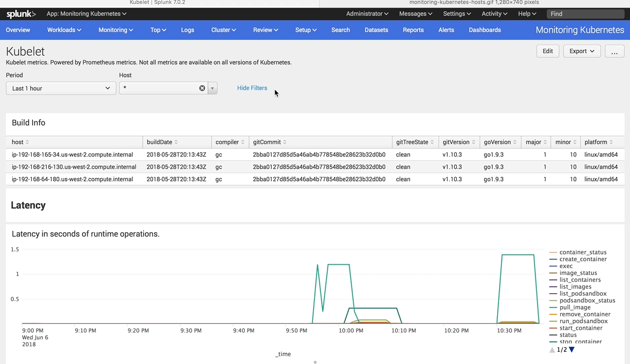Click the Monitoring Kubernetes app title
This screenshot has height=364, width=630.
(x=580, y=30)
